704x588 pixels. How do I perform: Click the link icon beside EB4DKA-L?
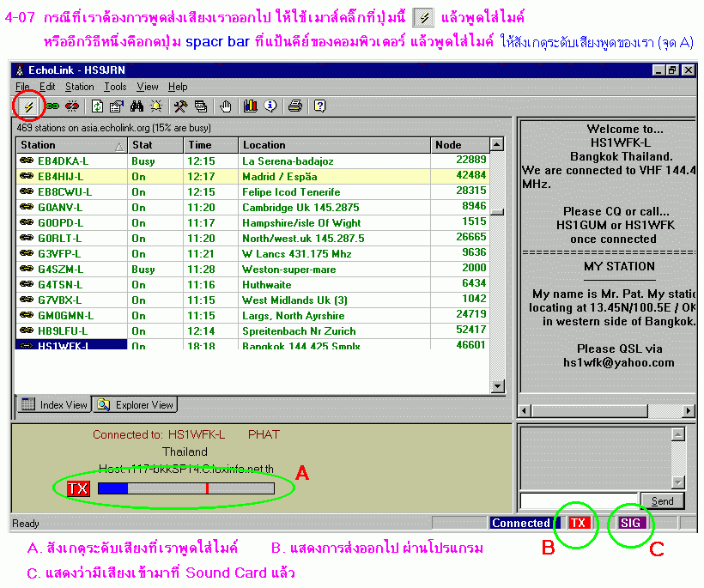coord(27,161)
